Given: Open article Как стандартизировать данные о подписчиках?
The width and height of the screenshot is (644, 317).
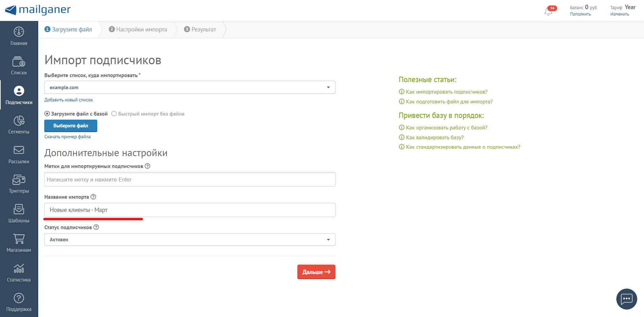Looking at the screenshot, I should [463, 147].
